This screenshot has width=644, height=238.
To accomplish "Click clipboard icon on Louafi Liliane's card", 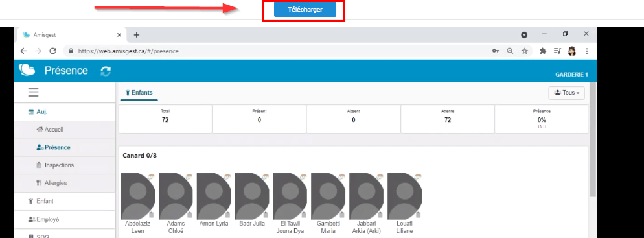I will click(x=418, y=215).
